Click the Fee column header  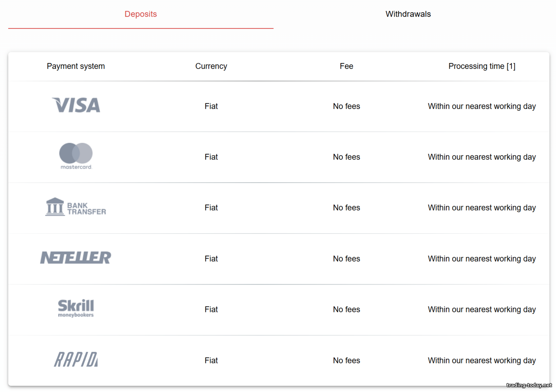pos(346,66)
